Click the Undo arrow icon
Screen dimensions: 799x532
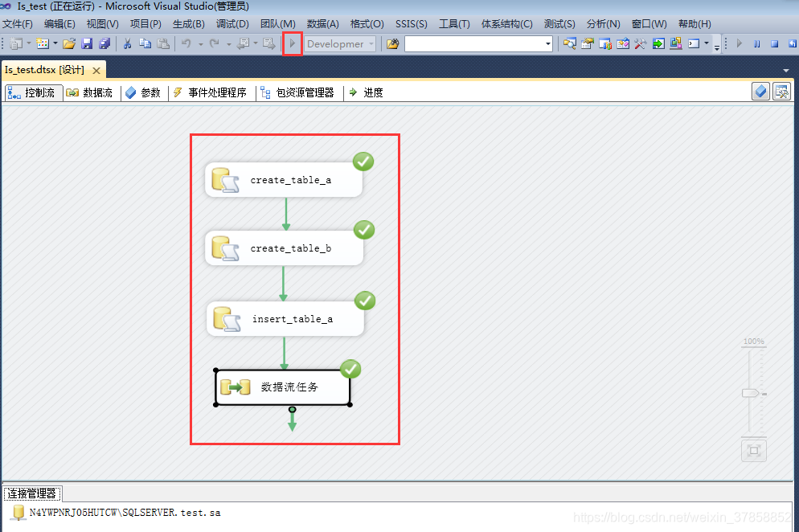pos(186,44)
